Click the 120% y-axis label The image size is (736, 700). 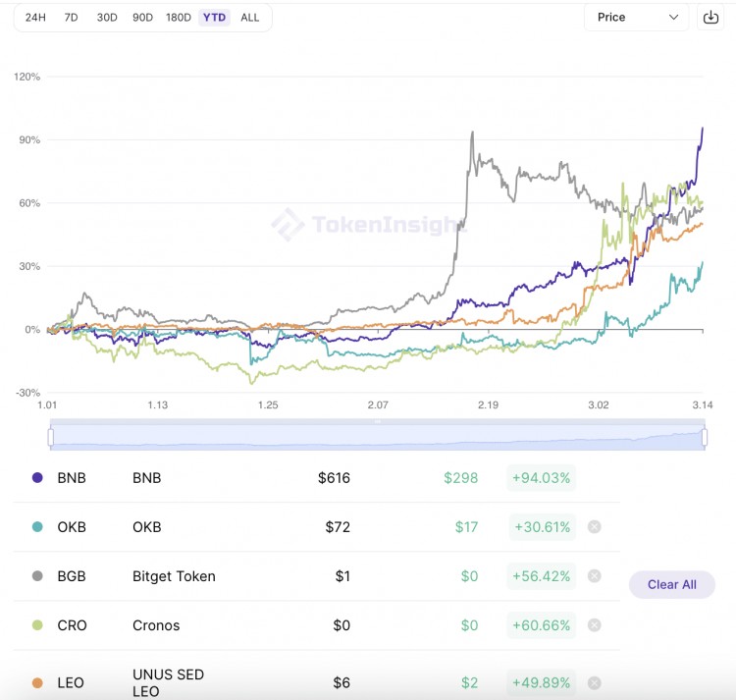click(27, 77)
